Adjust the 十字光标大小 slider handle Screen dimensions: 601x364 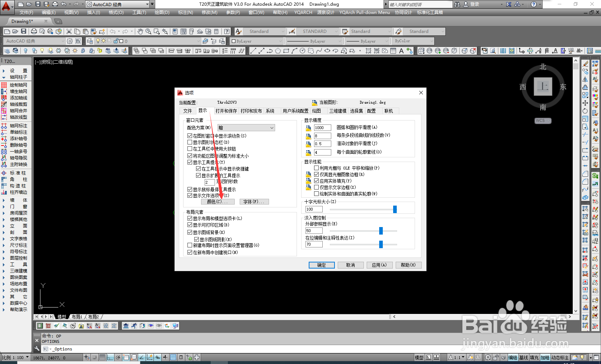click(x=395, y=209)
